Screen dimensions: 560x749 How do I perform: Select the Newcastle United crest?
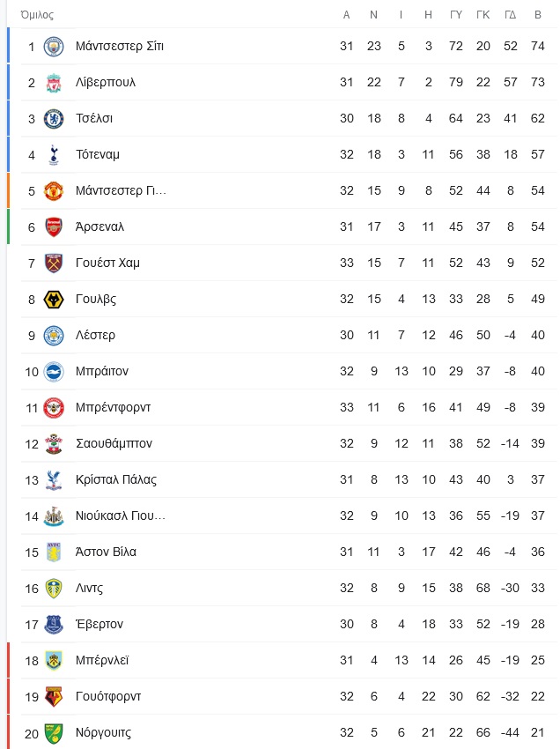coord(54,515)
